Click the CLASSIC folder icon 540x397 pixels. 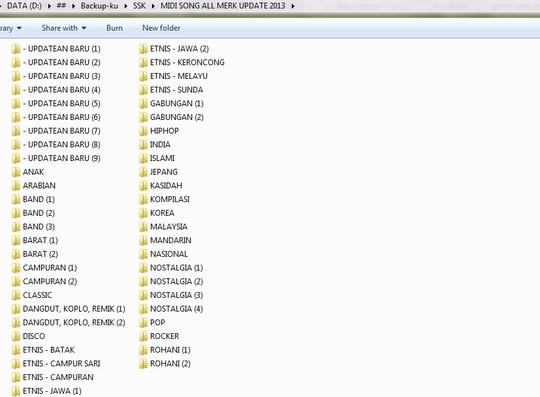tap(16, 295)
